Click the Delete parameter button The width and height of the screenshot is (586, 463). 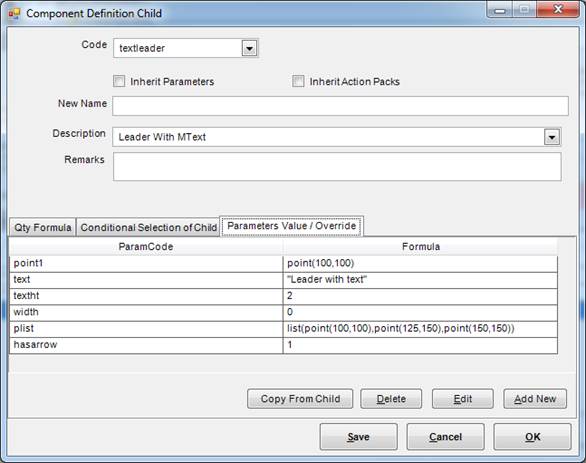391,399
